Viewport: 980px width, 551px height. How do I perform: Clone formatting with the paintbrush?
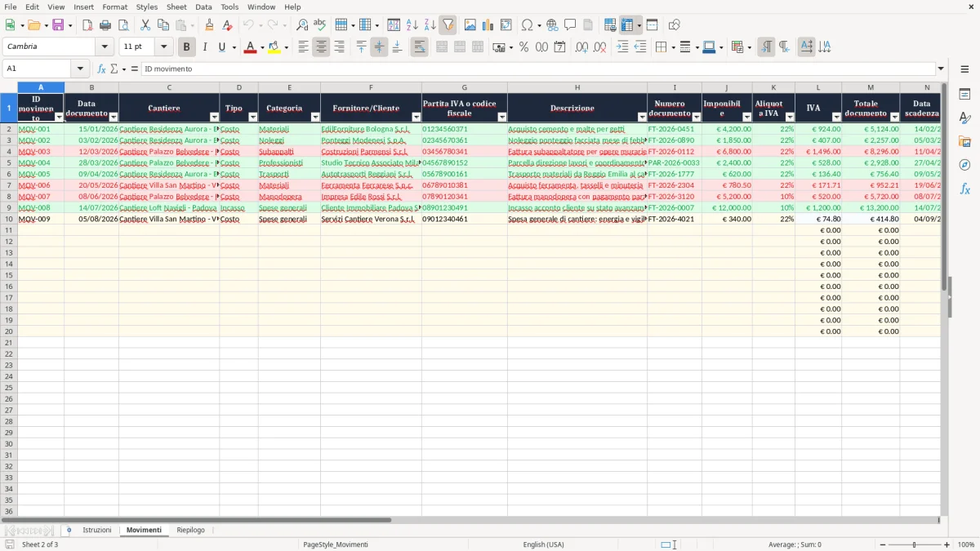coord(210,25)
